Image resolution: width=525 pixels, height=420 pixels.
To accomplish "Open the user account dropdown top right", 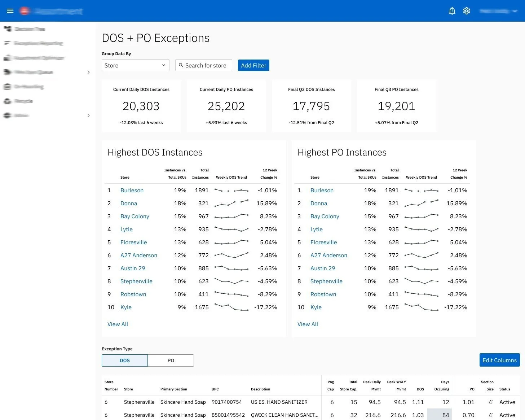I will pos(499,11).
